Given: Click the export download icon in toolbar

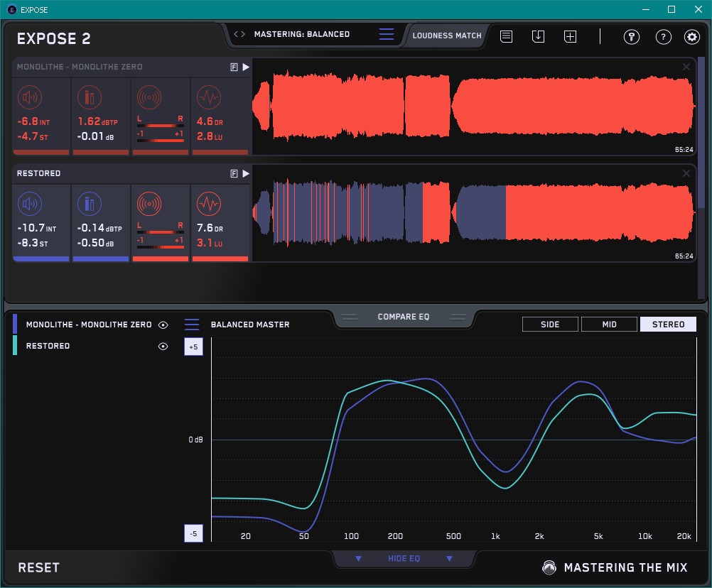Looking at the screenshot, I should pyautogui.click(x=538, y=36).
